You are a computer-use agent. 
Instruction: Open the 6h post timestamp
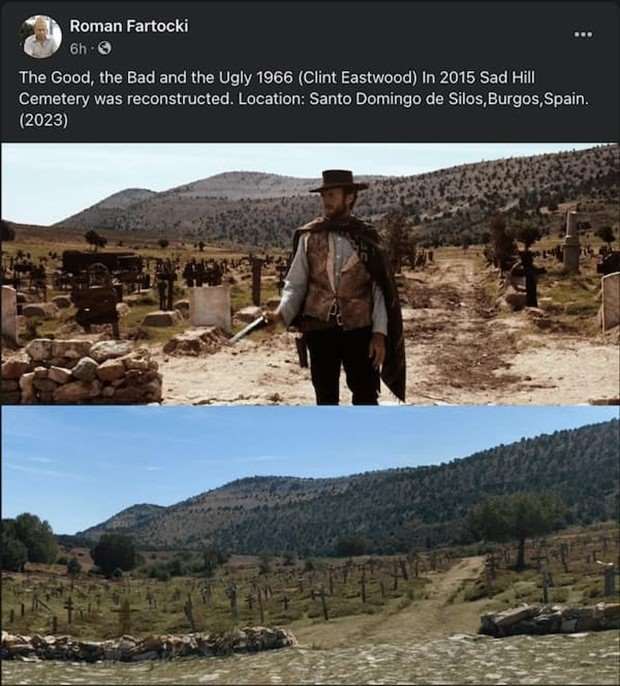(x=78, y=49)
